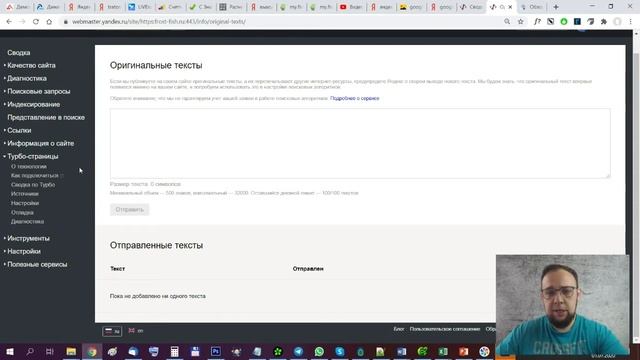Open the browser extensions puzzle icon

click(x=604, y=22)
